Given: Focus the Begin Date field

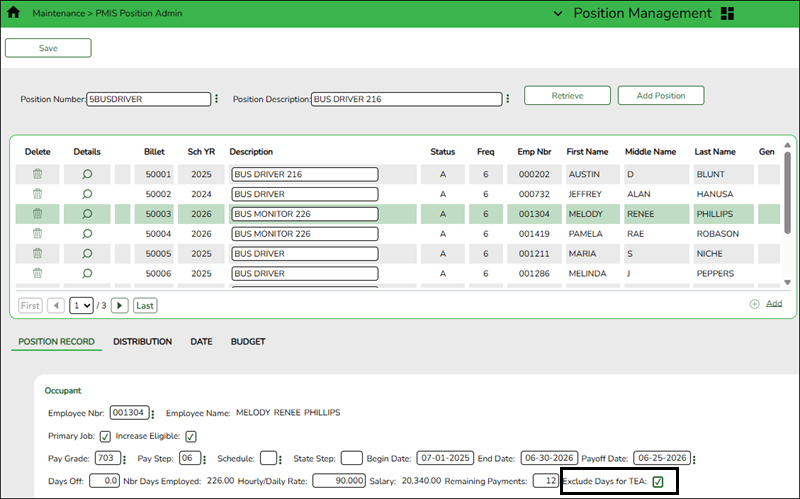Looking at the screenshot, I should [x=445, y=458].
